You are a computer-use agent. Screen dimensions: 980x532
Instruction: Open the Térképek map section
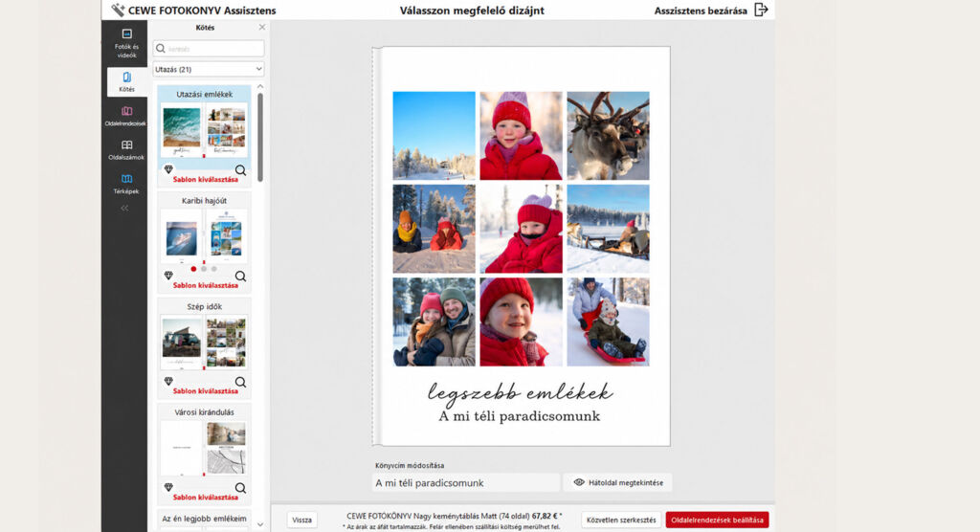pyautogui.click(x=126, y=184)
